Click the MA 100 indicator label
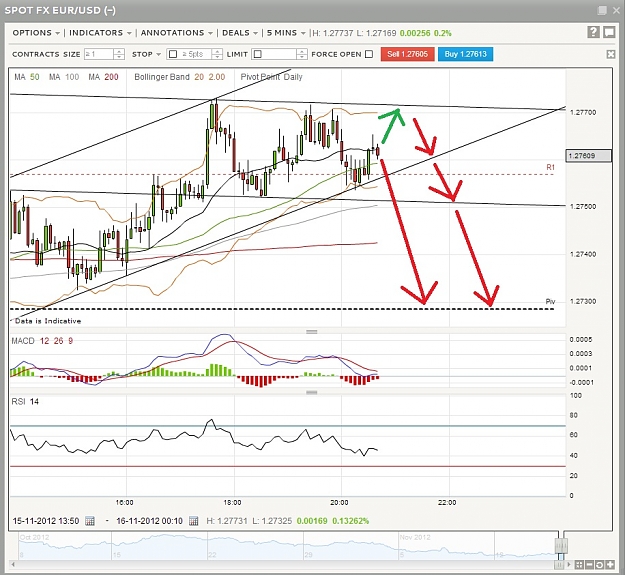The height and width of the screenshot is (575, 625). point(64,77)
